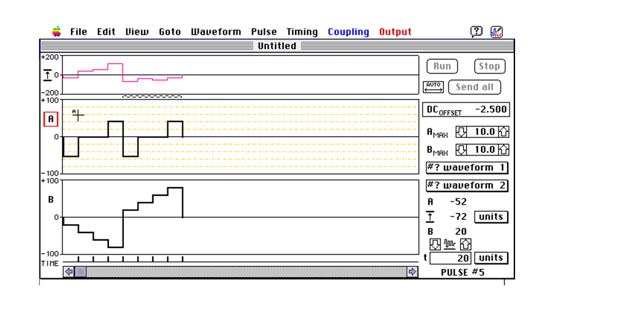Viewport: 644px width, 313px height.
Task: Click scrollbar right arrow
Action: (413, 271)
